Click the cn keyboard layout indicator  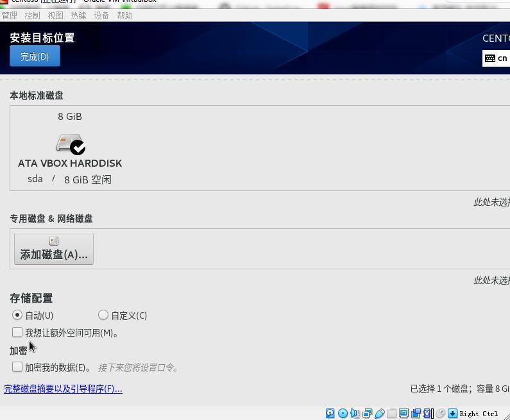[x=496, y=58]
